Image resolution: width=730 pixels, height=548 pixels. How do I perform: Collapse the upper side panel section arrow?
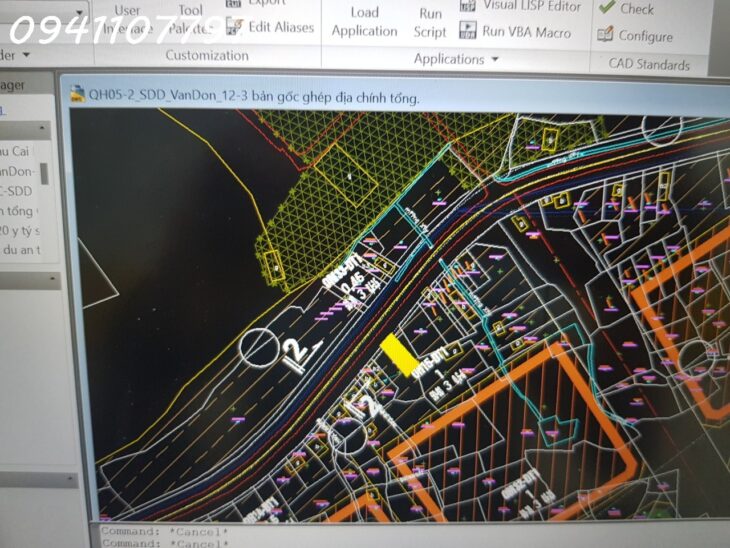click(43, 129)
